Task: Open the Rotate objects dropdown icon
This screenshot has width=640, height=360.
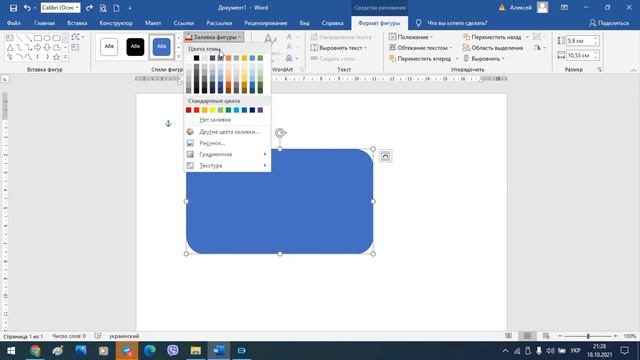Action: [x=539, y=48]
